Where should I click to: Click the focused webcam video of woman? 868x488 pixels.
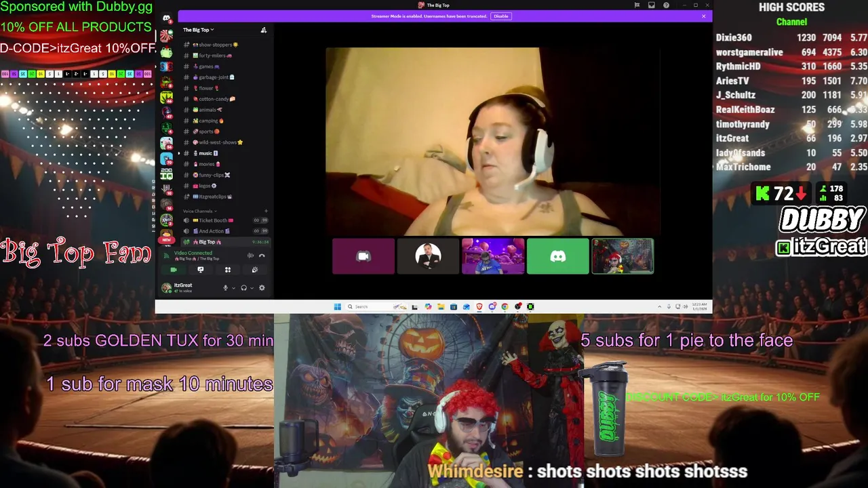(x=493, y=142)
